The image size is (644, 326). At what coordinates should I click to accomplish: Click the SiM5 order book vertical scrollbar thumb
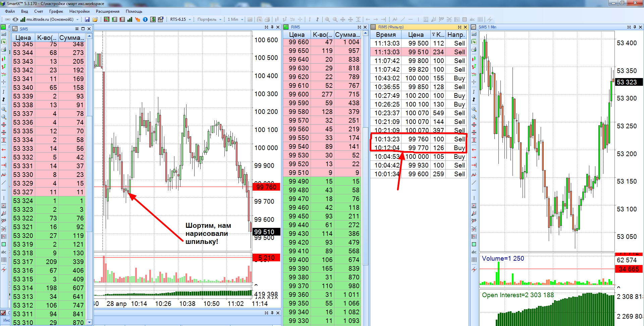tap(89, 174)
